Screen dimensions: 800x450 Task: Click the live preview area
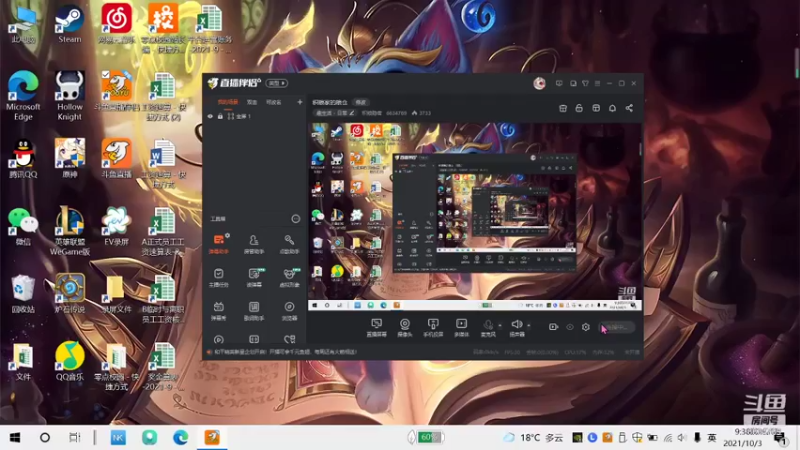tap(474, 217)
